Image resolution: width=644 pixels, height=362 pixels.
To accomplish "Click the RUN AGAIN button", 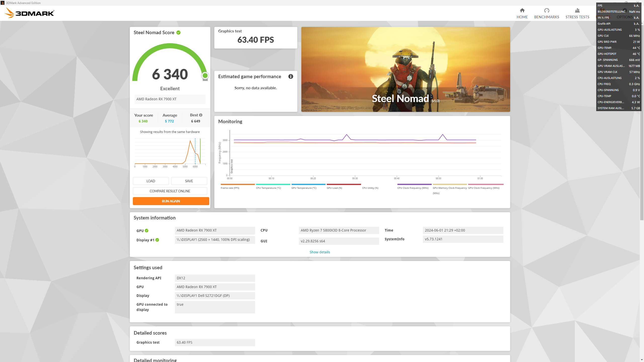I will pos(171,201).
